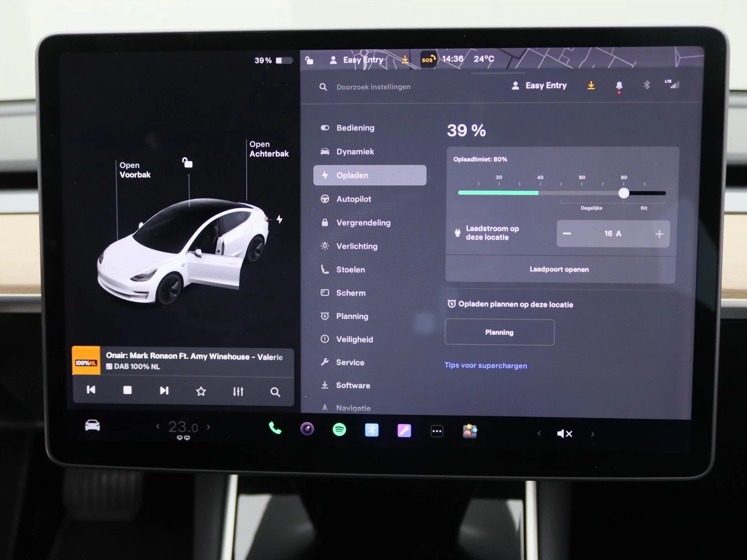Viewport: 747px width, 560px height.
Task: Open notifications via the bell icon
Action: (x=619, y=86)
